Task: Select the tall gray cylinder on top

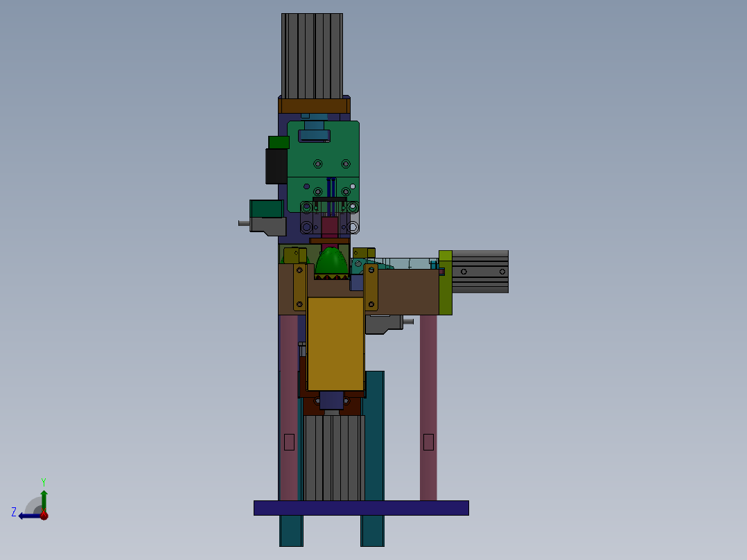Action: pos(312,55)
